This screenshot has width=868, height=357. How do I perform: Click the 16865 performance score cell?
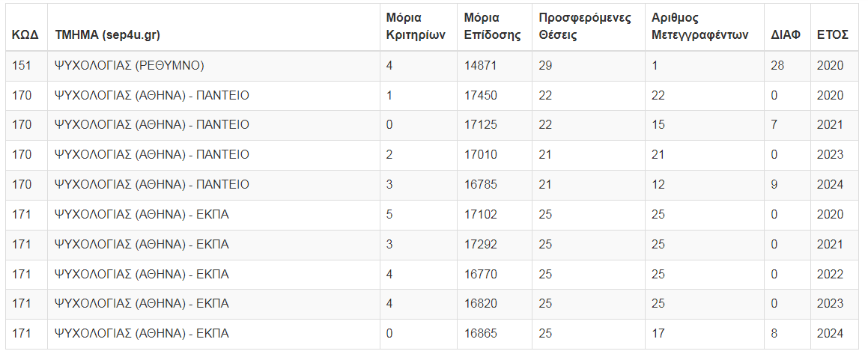pos(480,334)
